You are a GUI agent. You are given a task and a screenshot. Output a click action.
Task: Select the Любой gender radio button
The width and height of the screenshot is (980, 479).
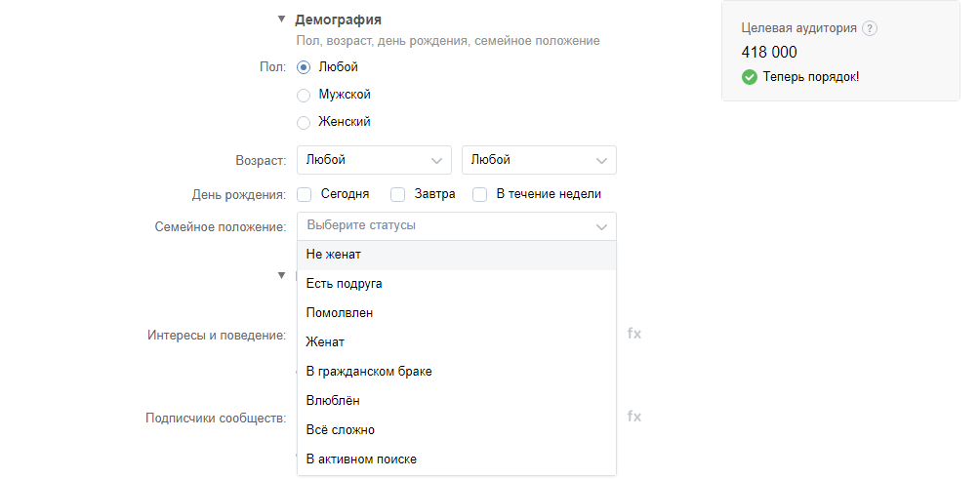[x=304, y=67]
